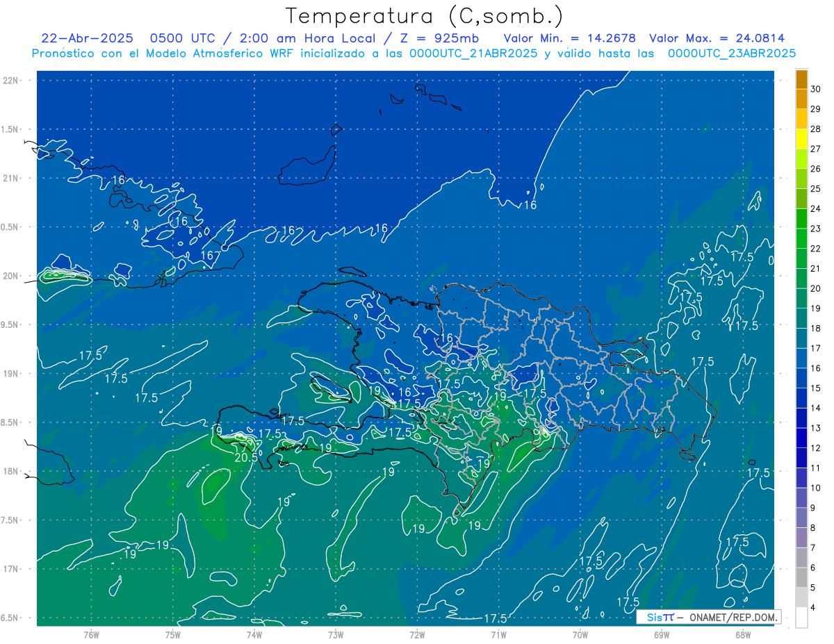Click the '68W' longitude axis label

[743, 634]
